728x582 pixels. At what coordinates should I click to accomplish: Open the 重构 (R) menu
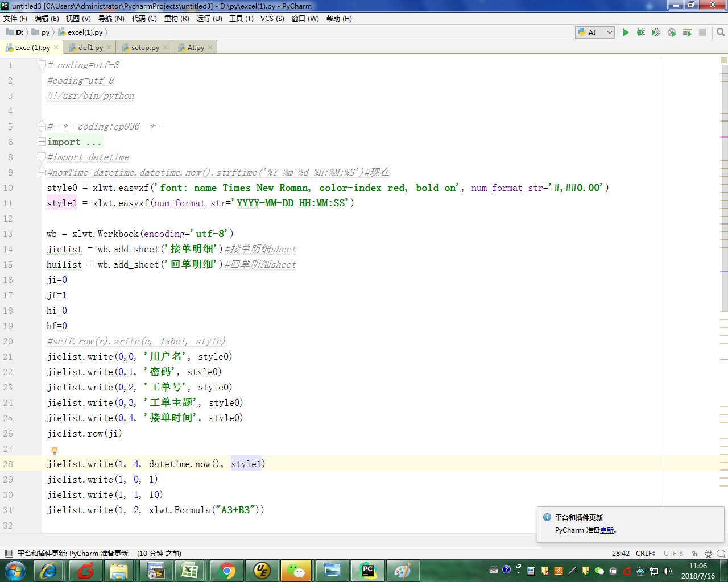click(x=177, y=19)
